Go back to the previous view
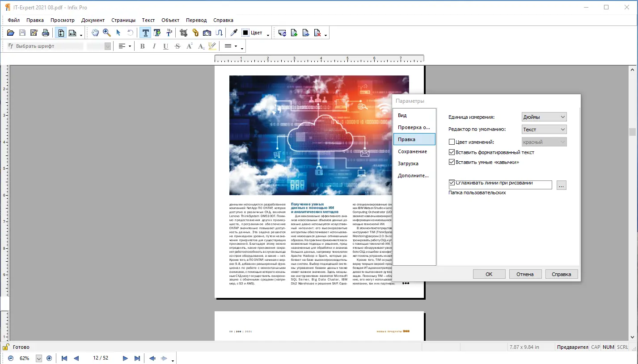 pyautogui.click(x=152, y=358)
